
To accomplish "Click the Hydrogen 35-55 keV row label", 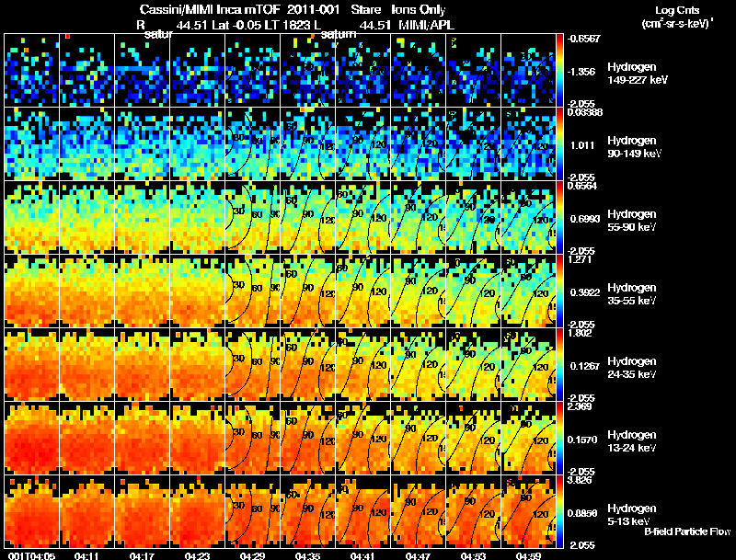I will pos(632,294).
